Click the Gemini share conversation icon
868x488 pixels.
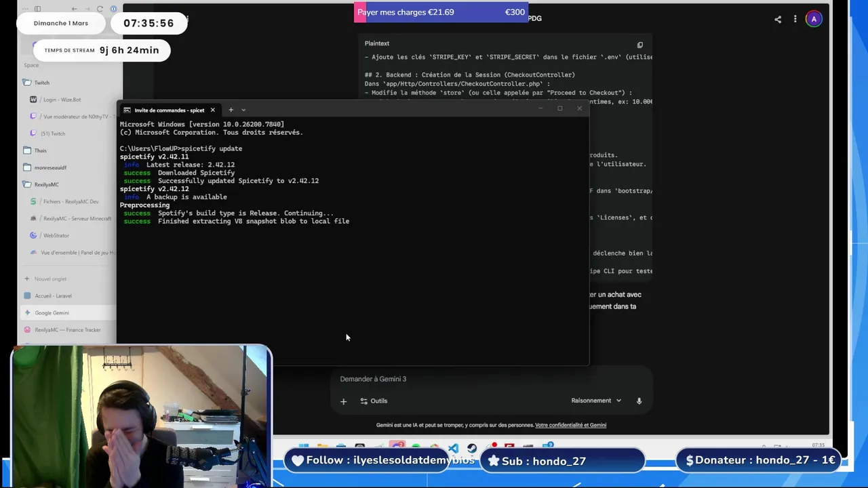pos(778,19)
